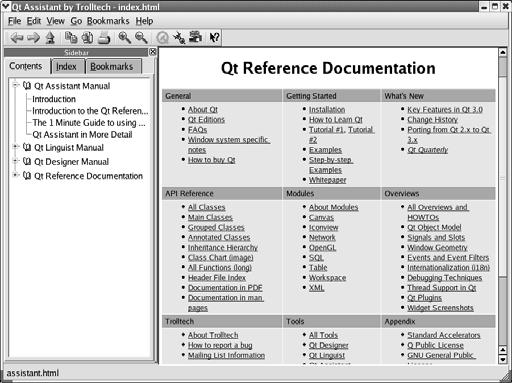512x383 pixels.
Task: Click the book icon beside Qt Designer Manual
Action: click(27, 162)
